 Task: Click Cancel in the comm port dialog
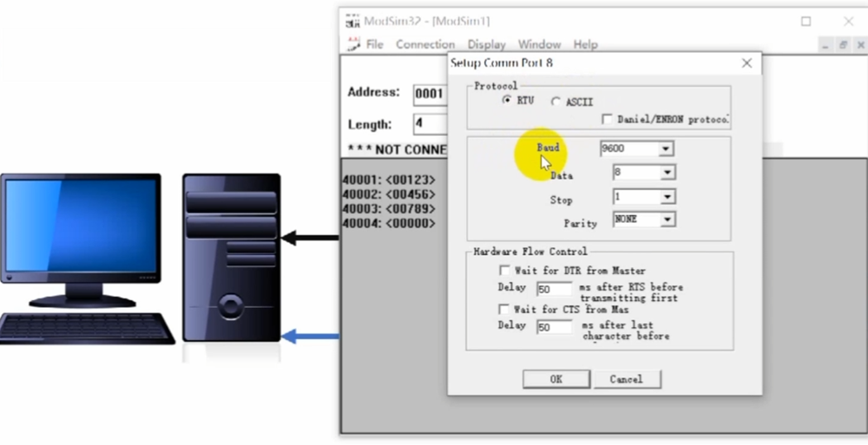tap(626, 379)
